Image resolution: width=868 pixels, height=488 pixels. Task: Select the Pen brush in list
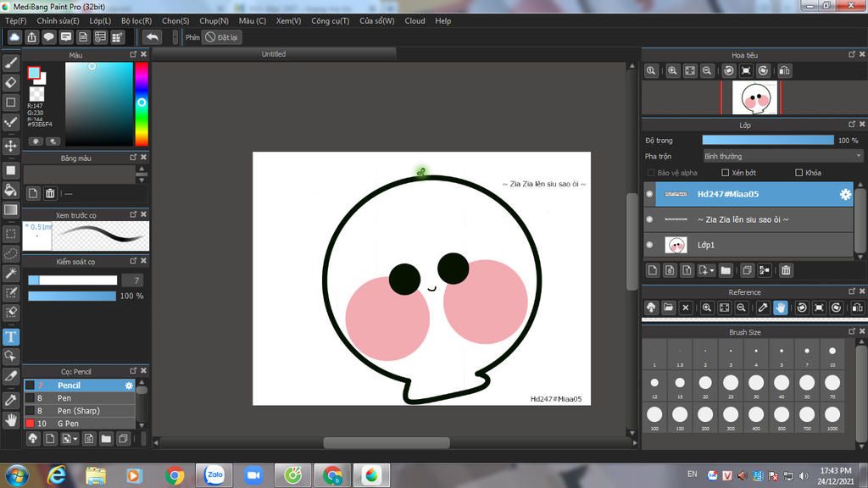click(x=79, y=398)
